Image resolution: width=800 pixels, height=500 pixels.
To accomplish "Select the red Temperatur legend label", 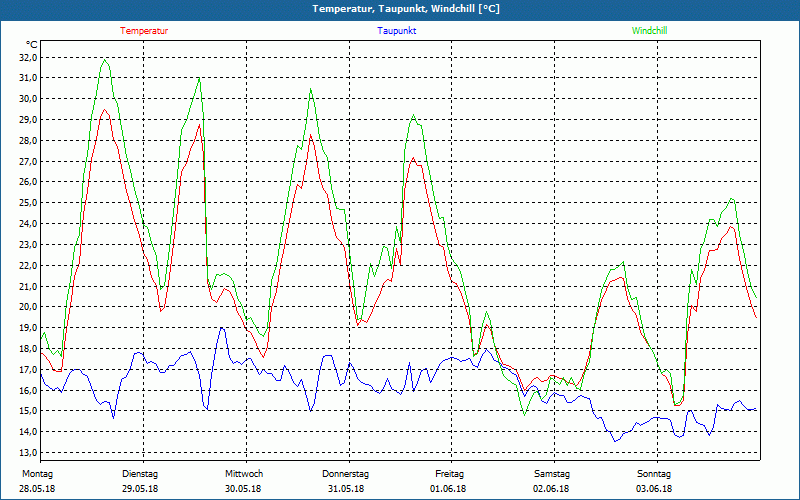I will (144, 31).
